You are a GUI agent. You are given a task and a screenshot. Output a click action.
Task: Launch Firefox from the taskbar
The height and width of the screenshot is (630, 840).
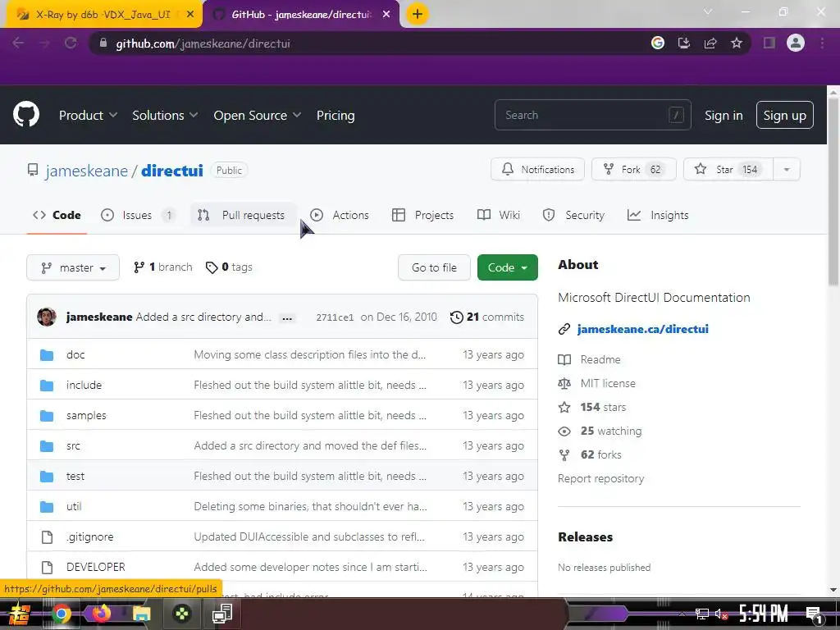pos(101,614)
